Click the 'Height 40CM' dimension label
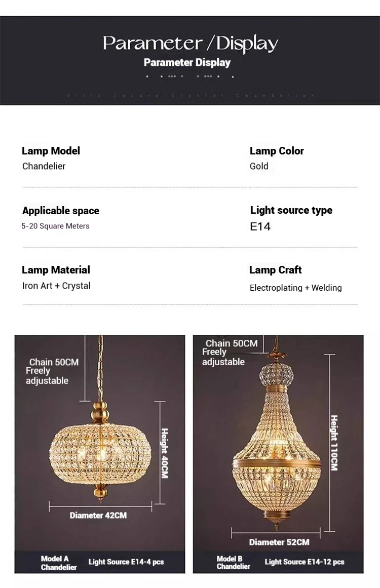 (164, 453)
